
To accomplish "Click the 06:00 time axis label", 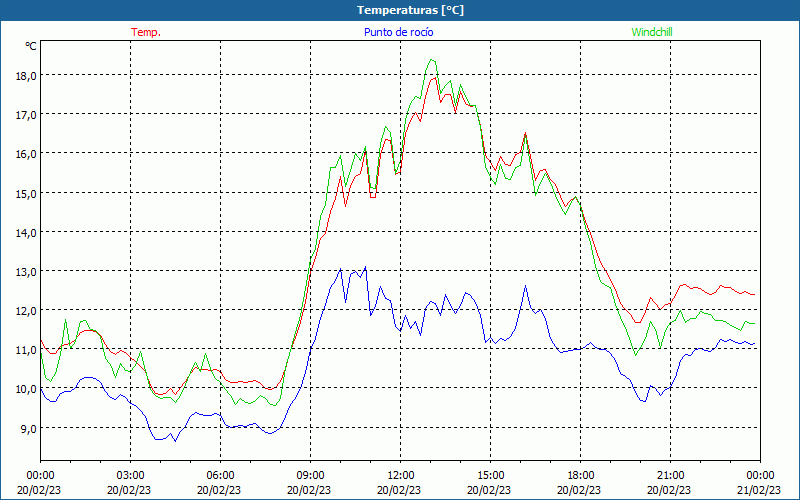I will [x=221, y=476].
